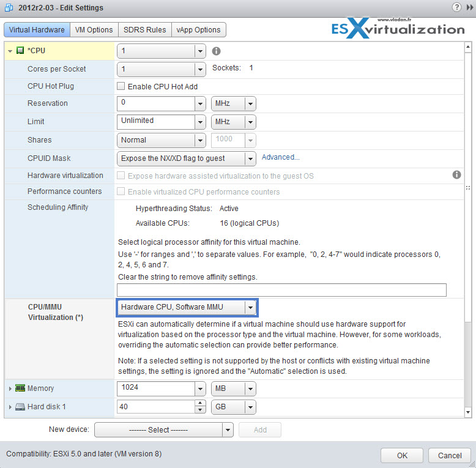
Task: Click the Advanced... link
Action: coord(280,157)
